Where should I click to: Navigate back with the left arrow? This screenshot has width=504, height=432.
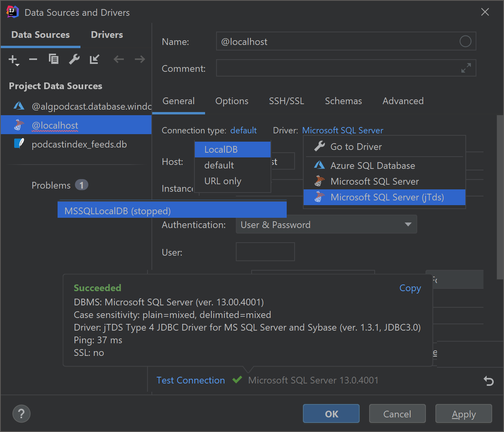click(119, 59)
